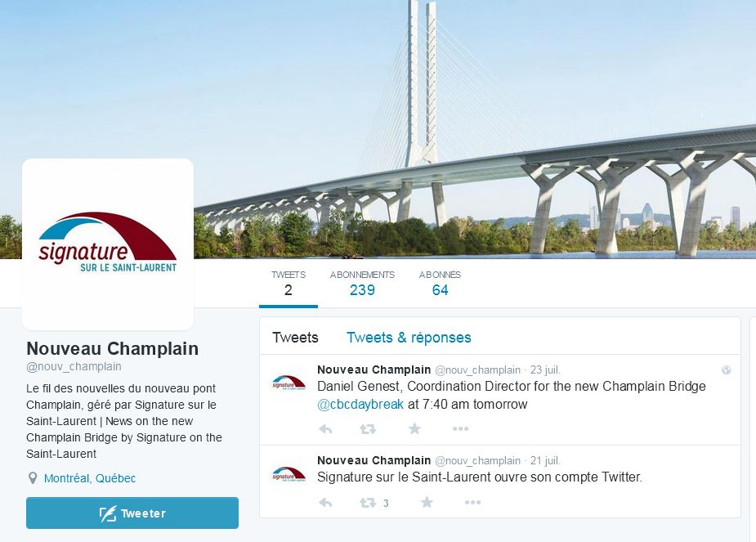The image size is (756, 542).
Task: Open more options on compte Twitter tweet
Action: pos(473,503)
